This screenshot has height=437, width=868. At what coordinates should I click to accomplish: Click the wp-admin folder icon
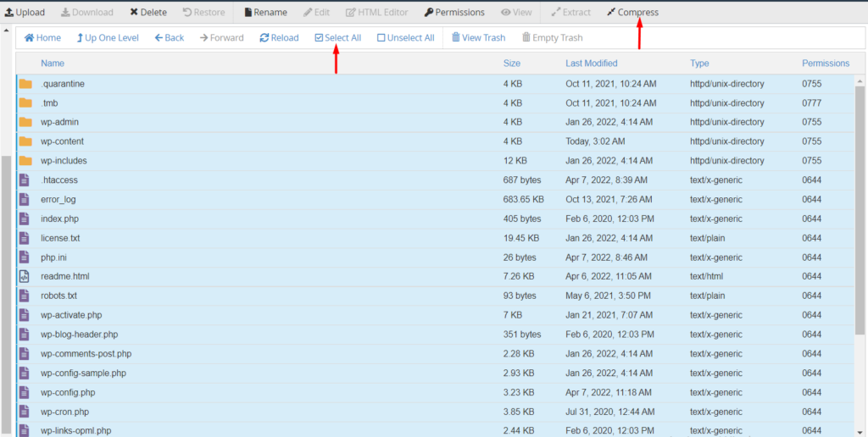click(25, 122)
